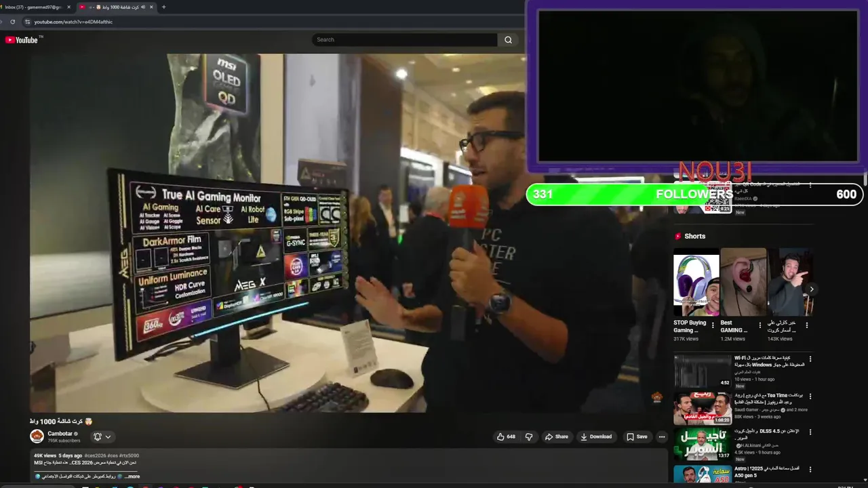This screenshot has height=488, width=868.
Task: Open site information icon in address bar
Action: pyautogui.click(x=27, y=22)
